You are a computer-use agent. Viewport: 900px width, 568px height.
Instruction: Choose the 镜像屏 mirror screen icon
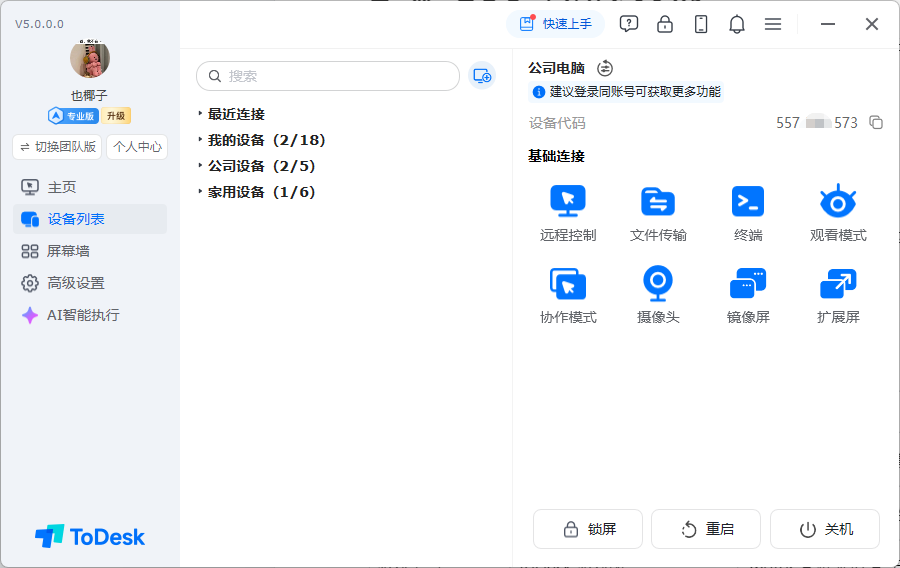coord(748,283)
